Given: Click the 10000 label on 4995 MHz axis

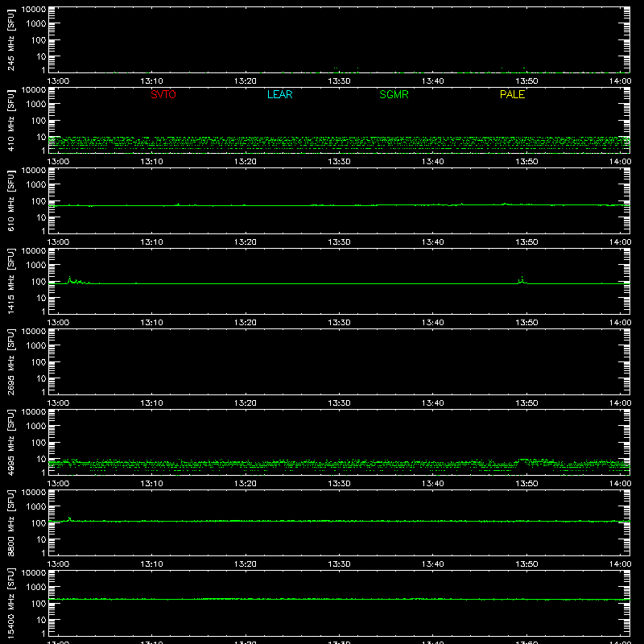Looking at the screenshot, I should (34, 412).
